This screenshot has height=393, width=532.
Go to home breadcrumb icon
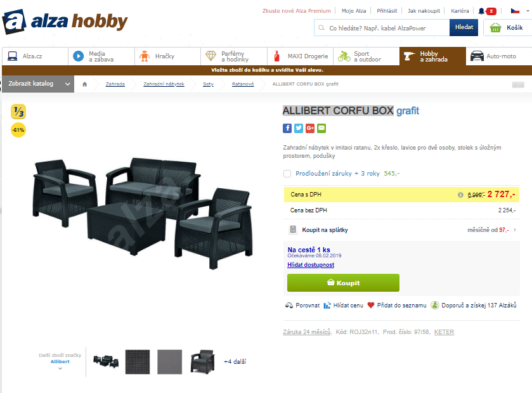[x=85, y=84]
